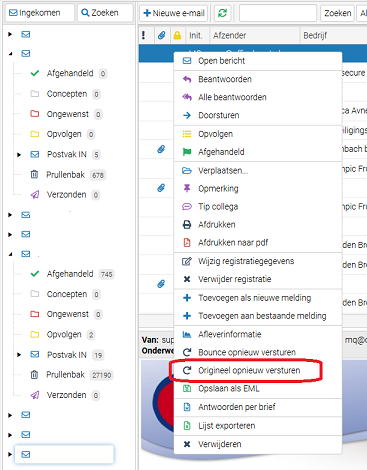Click the Zoeken button beside search field
The height and width of the screenshot is (470, 367).
(337, 13)
